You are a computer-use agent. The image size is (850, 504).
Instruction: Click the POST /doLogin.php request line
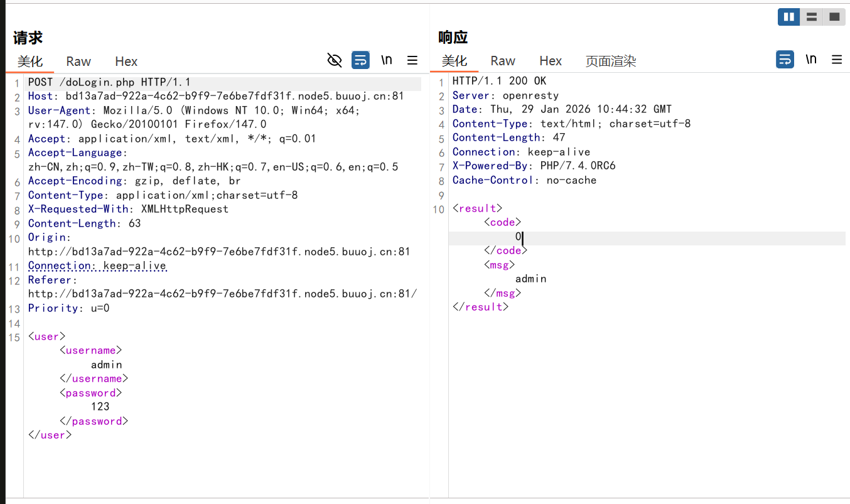[109, 82]
